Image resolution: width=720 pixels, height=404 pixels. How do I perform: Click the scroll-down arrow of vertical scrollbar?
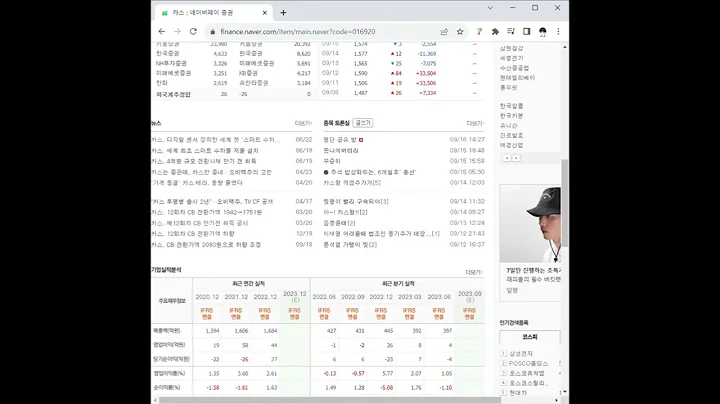(565, 393)
